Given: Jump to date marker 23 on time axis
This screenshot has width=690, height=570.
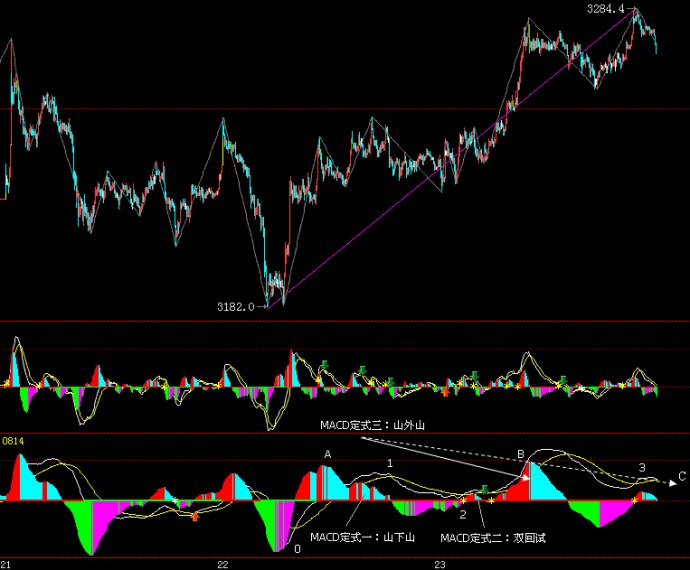Looking at the screenshot, I should (440, 565).
